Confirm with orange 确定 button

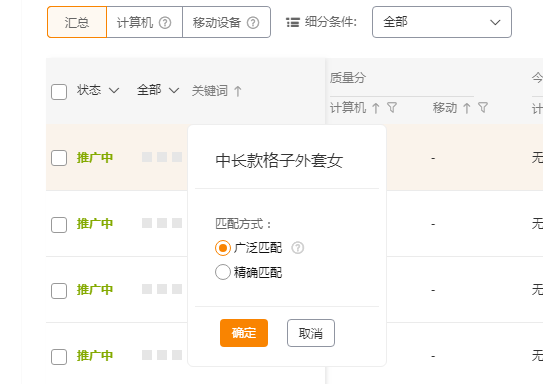(x=244, y=333)
